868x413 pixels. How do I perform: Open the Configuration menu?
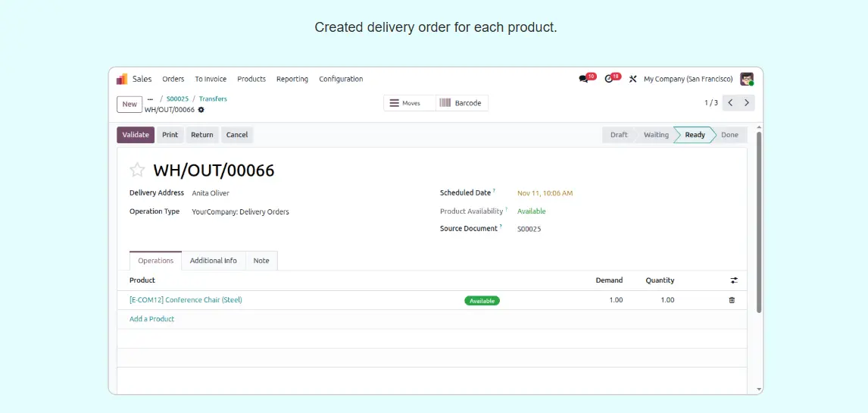point(341,79)
